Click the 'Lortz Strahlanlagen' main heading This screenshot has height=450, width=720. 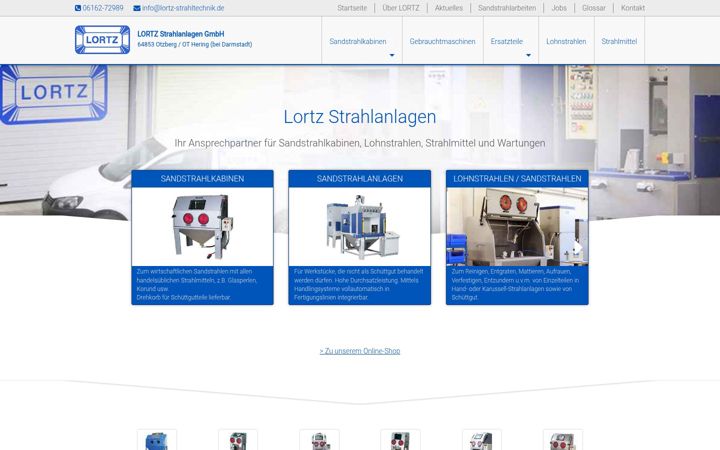[360, 117]
